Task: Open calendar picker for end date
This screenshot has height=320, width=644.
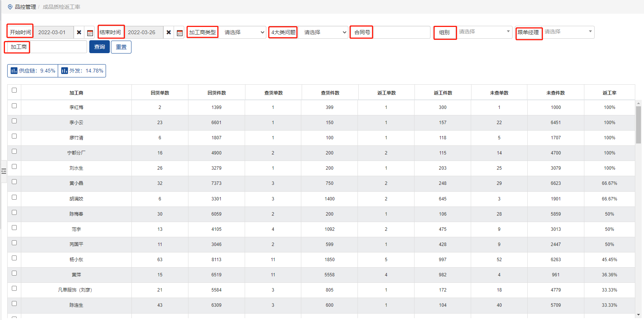Action: [x=180, y=33]
